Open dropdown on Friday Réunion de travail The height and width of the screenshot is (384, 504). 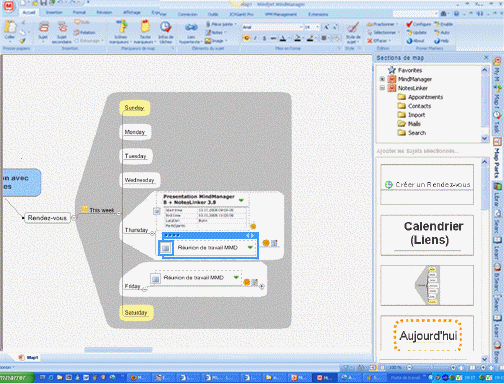(236, 277)
